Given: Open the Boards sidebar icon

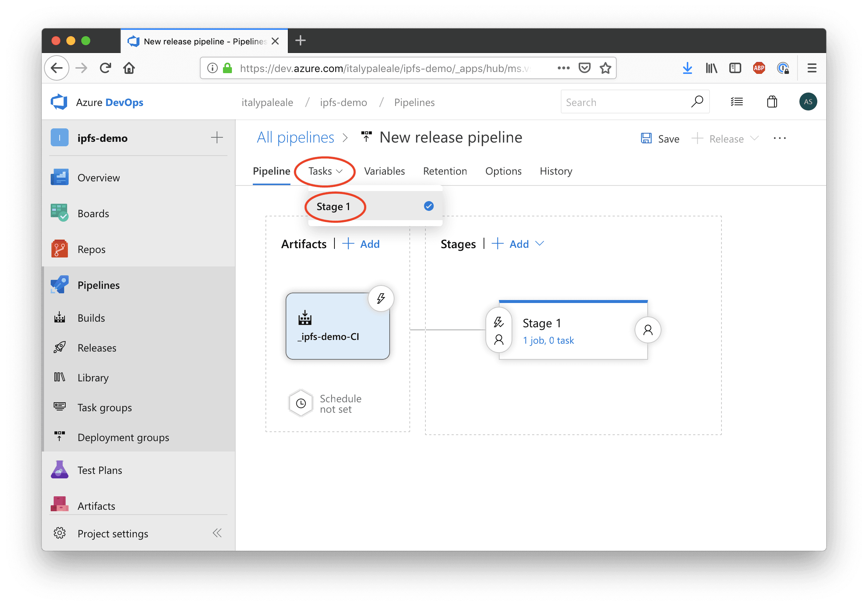Looking at the screenshot, I should coord(59,213).
